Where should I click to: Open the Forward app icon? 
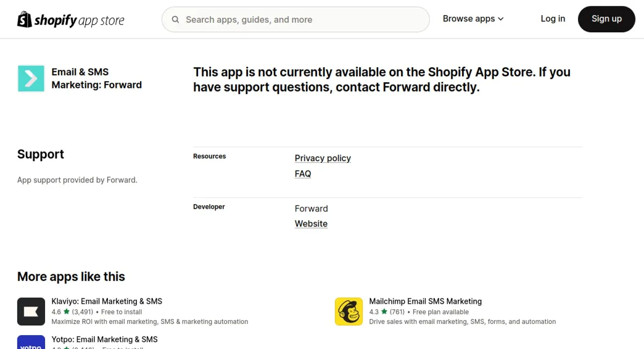pyautogui.click(x=31, y=78)
